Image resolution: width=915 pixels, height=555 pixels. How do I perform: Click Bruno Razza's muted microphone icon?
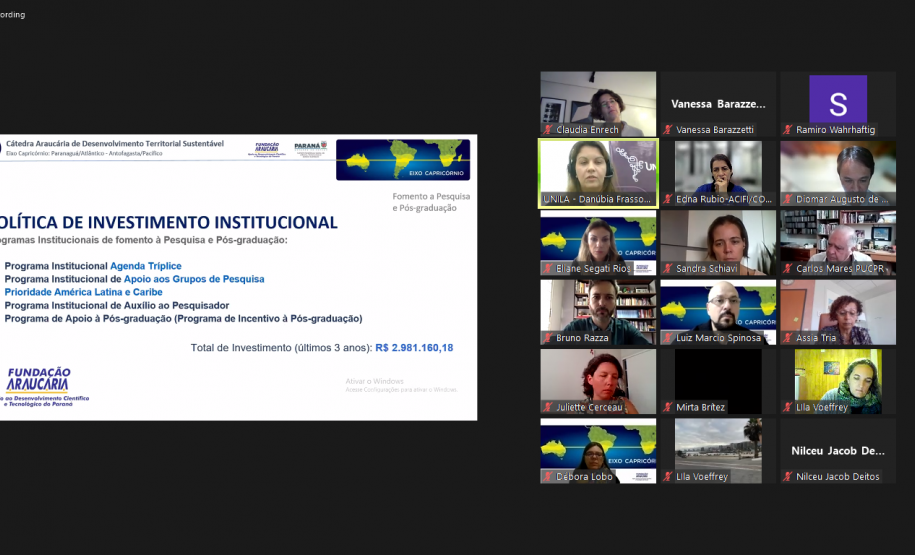click(548, 338)
